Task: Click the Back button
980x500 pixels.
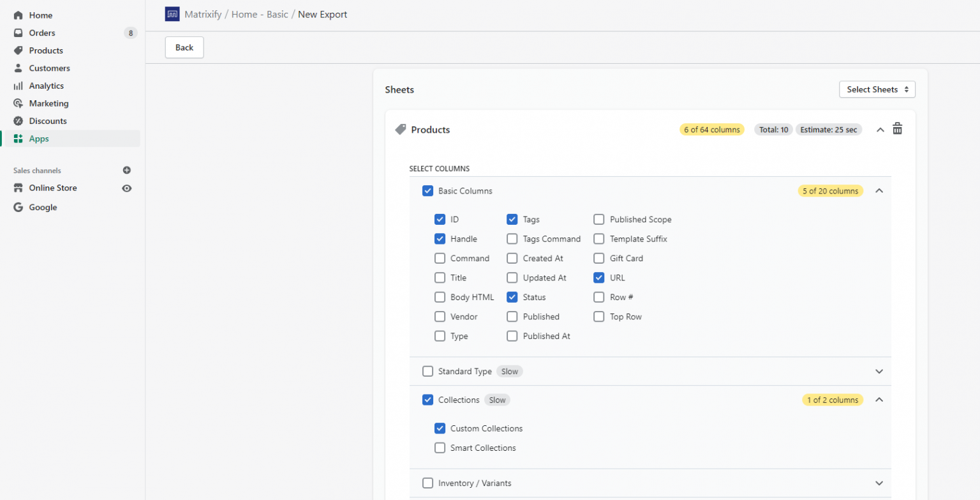Action: click(x=184, y=47)
